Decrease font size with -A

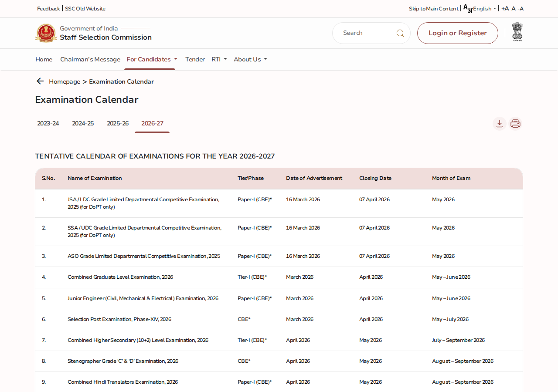(x=521, y=9)
